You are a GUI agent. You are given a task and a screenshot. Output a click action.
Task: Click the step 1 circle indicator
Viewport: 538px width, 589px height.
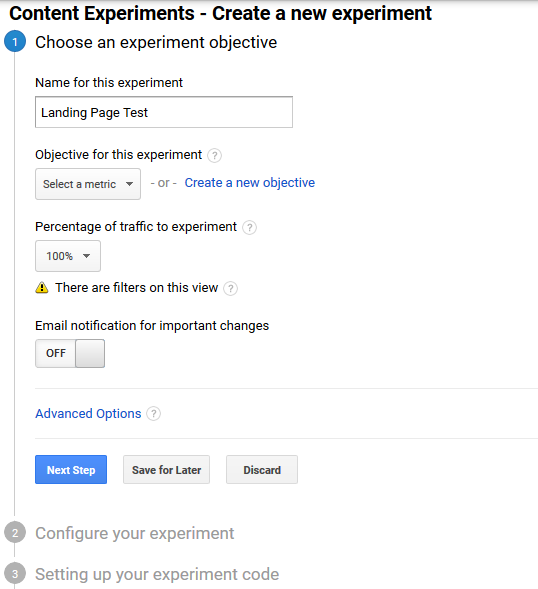(15, 41)
